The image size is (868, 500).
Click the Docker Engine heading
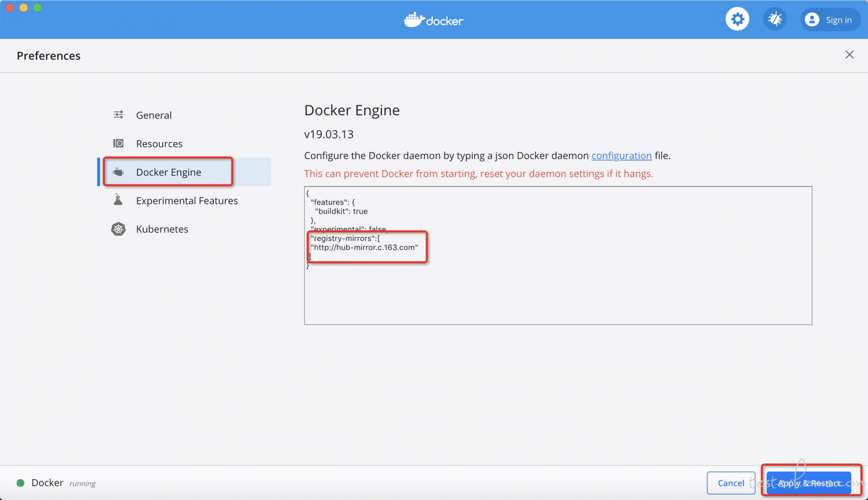[x=352, y=110]
